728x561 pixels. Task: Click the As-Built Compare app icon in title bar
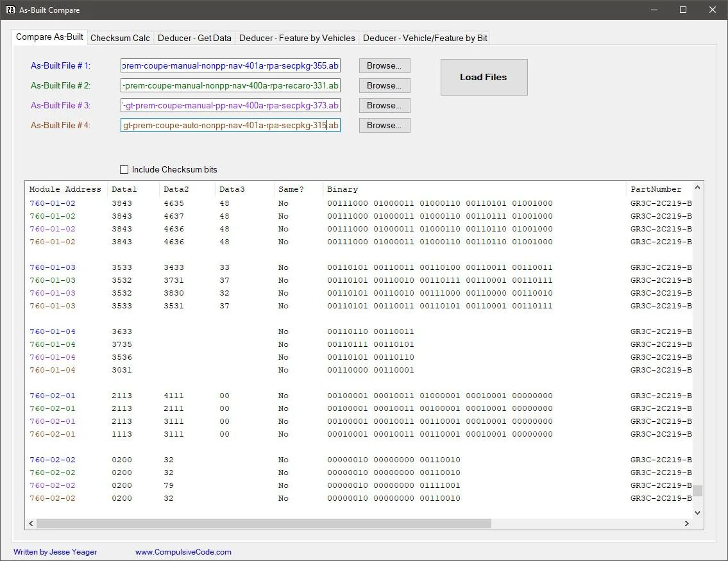click(10, 10)
